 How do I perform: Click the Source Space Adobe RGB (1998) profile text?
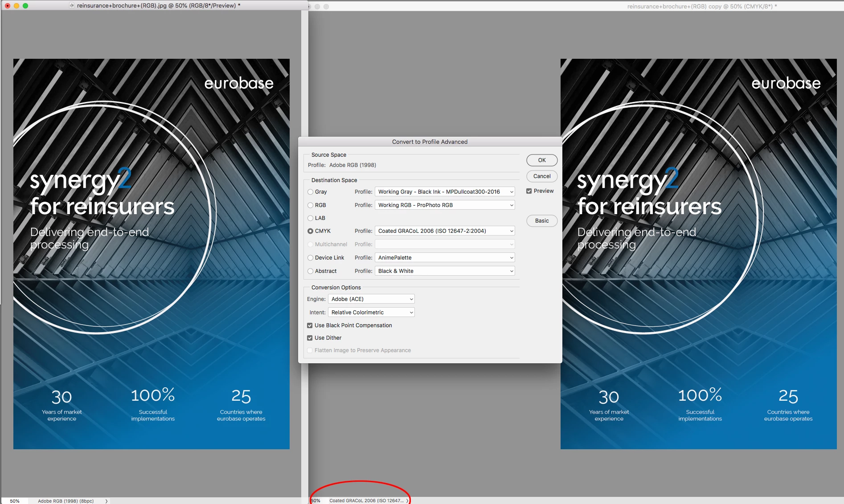[x=352, y=165]
